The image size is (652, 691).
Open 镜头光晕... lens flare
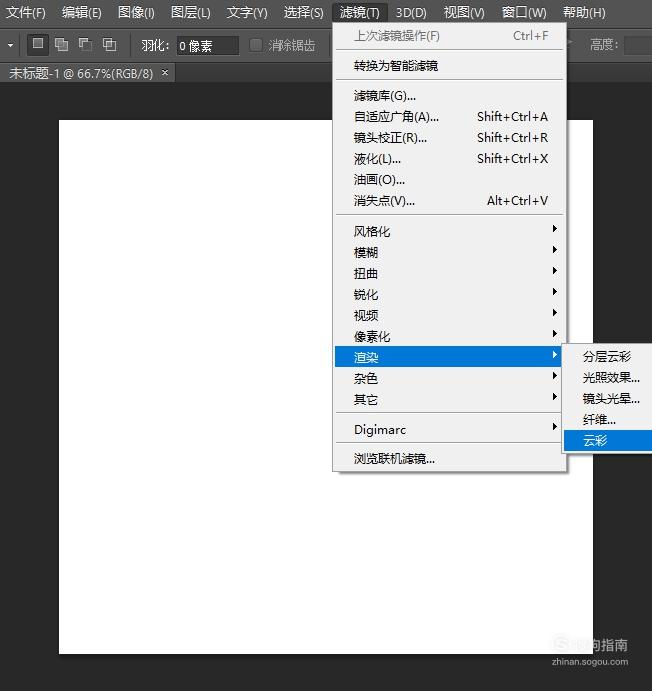point(608,398)
